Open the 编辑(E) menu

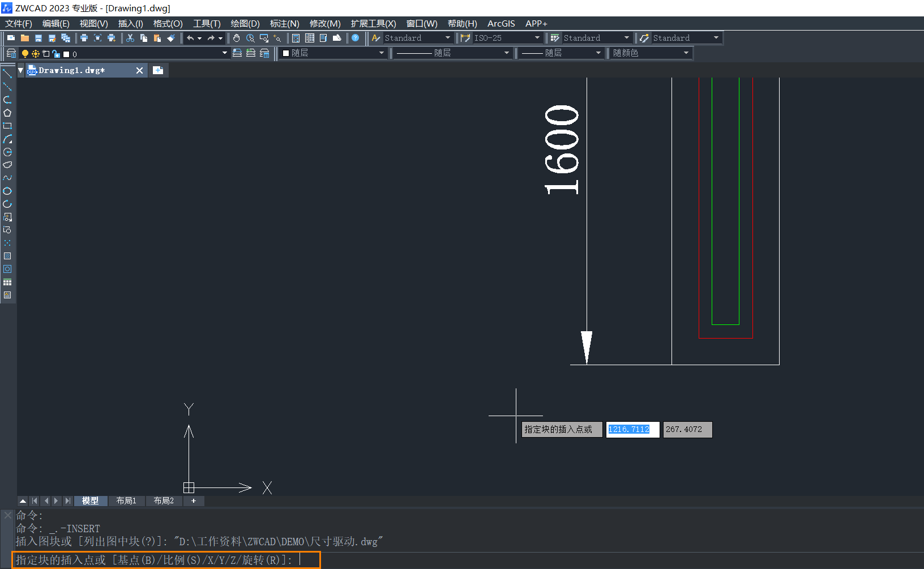pos(56,23)
